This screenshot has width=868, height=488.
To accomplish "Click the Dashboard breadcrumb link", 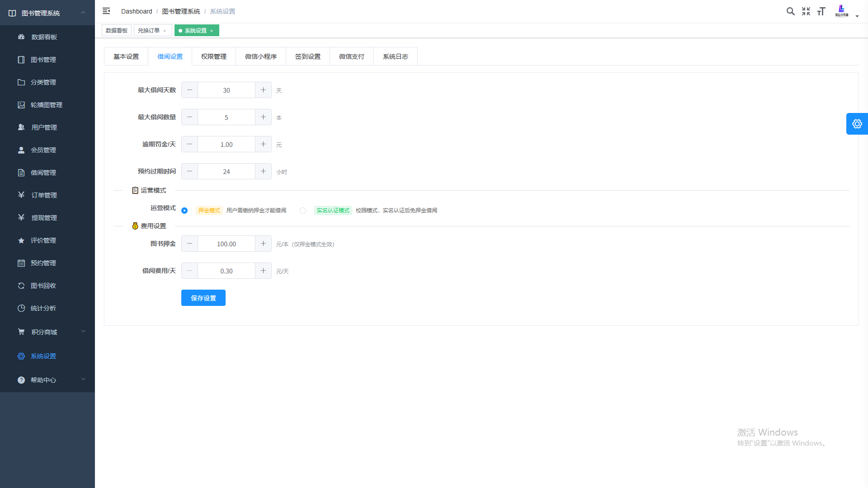I will (137, 11).
